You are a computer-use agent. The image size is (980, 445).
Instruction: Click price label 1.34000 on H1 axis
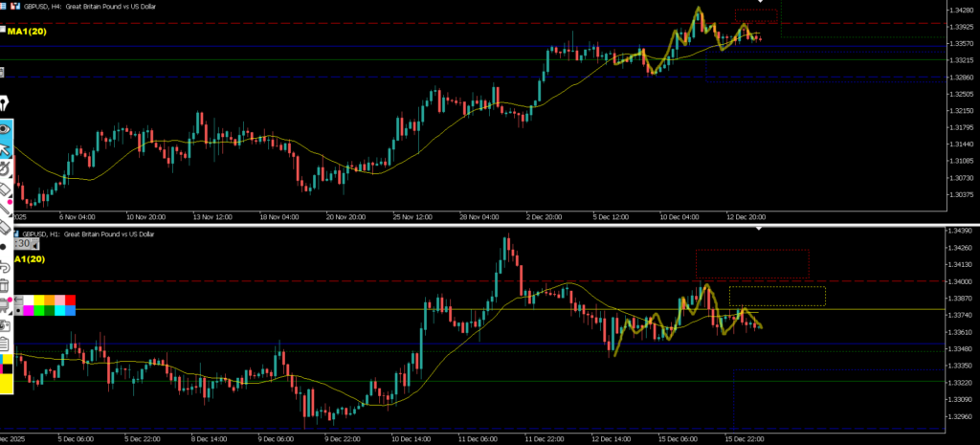pyautogui.click(x=959, y=281)
